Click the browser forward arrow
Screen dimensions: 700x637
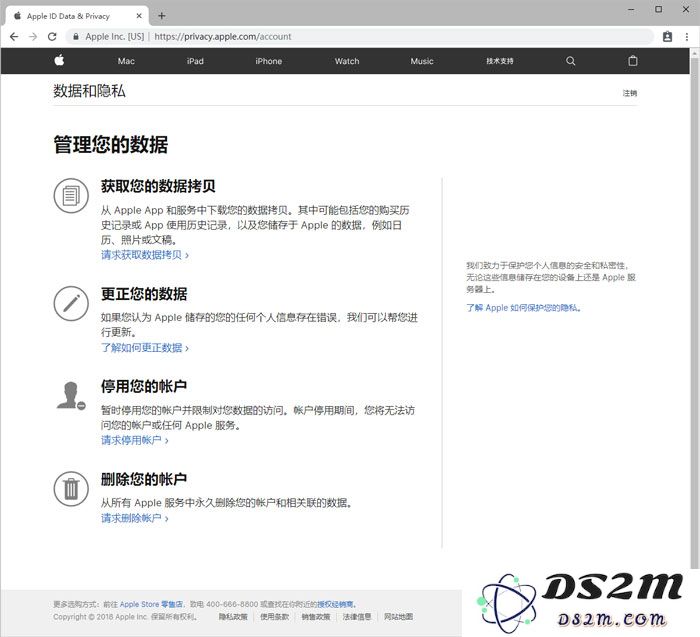33,37
